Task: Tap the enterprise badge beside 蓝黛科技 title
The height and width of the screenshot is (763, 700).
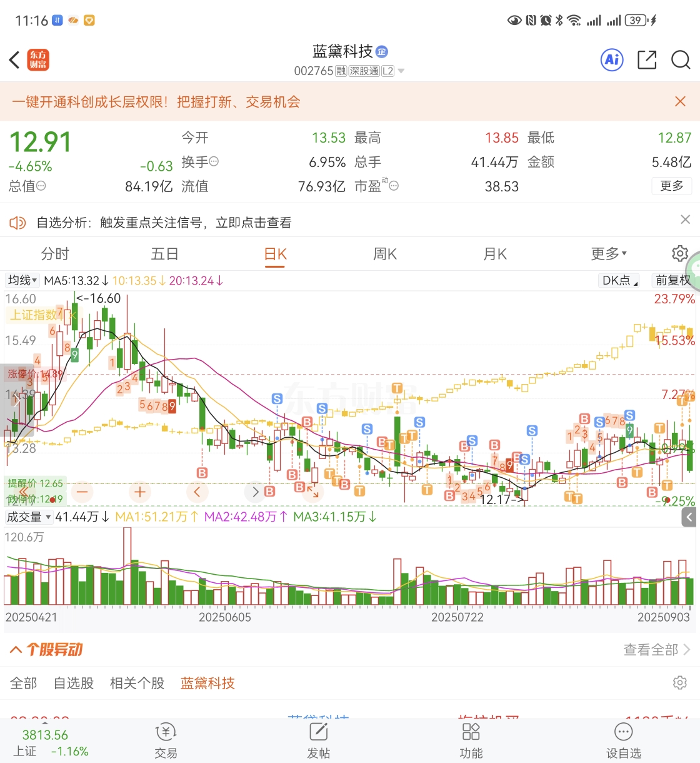Action: click(x=382, y=52)
